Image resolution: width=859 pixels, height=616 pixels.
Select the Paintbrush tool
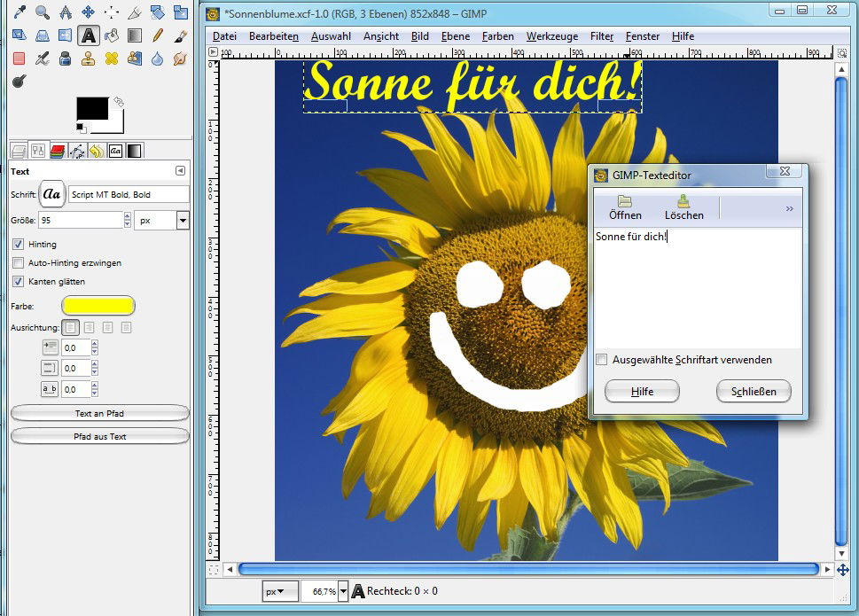coord(180,35)
